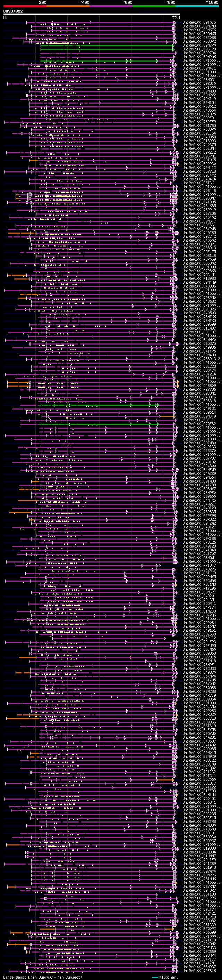Viewport: 222px width, 980px height.
Task: Click label UniRef100_O81765
Action: (199, 125)
